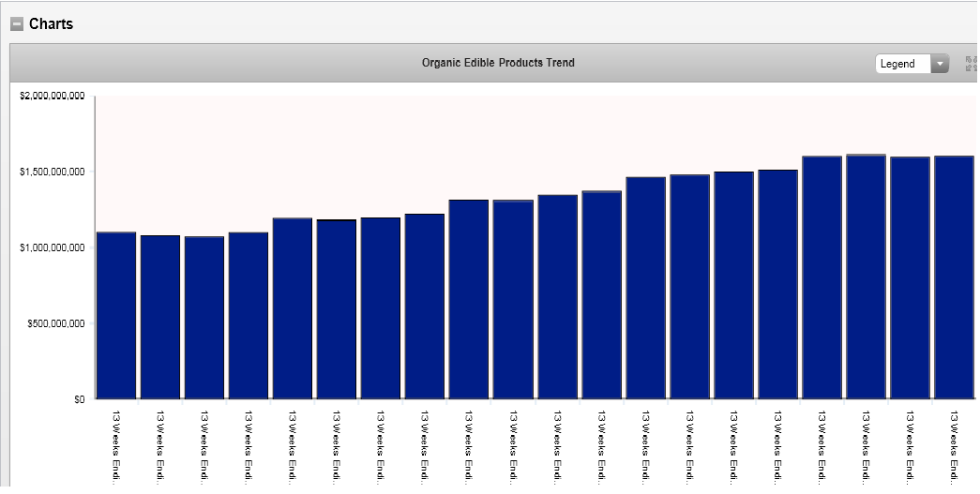This screenshot has height=494, width=980.
Task: Click the Legend combo box text
Action: (900, 64)
